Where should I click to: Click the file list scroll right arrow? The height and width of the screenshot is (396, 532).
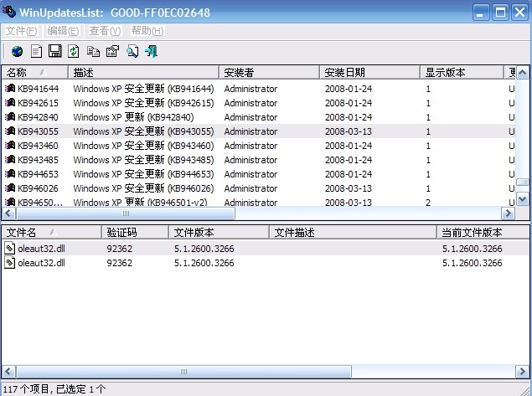tap(523, 372)
